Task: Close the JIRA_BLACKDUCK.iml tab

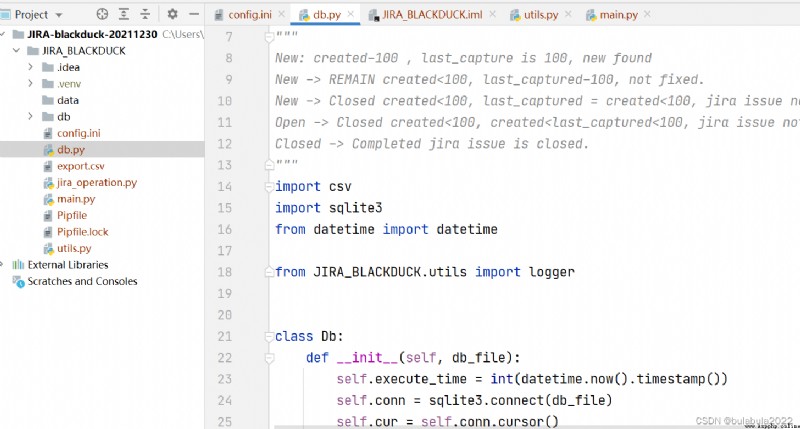Action: pyautogui.click(x=492, y=14)
